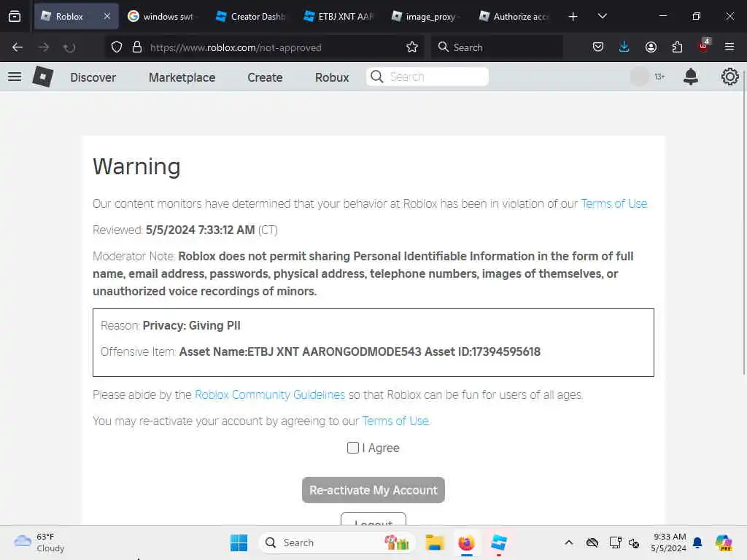Show hidden system tray icons chevron

569,542
